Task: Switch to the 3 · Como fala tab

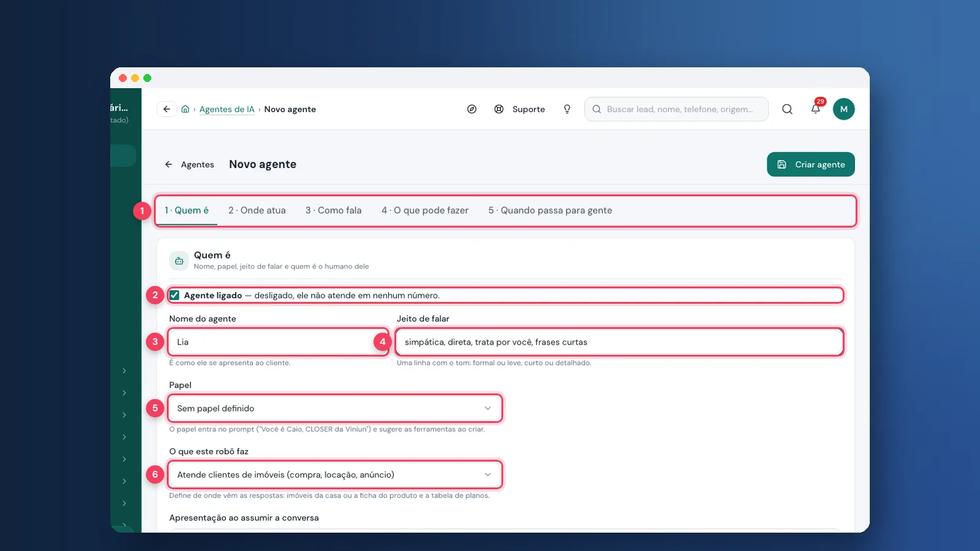Action: [333, 210]
